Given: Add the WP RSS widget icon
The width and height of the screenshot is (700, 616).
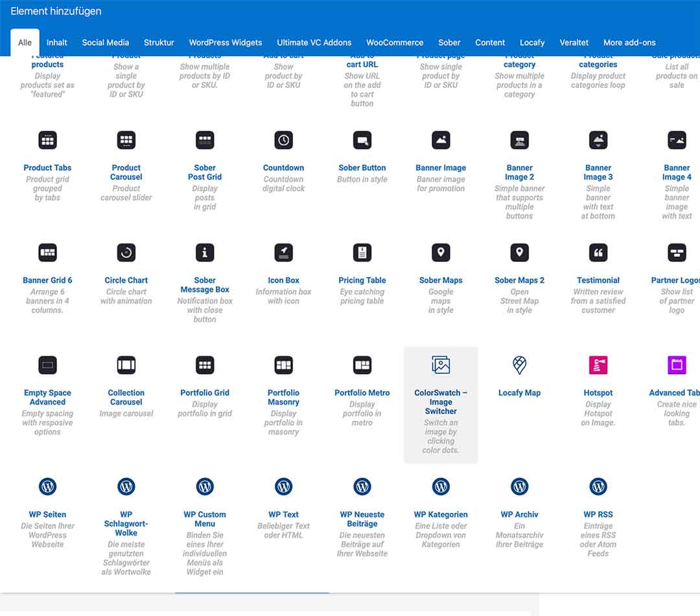Looking at the screenshot, I should point(598,486).
